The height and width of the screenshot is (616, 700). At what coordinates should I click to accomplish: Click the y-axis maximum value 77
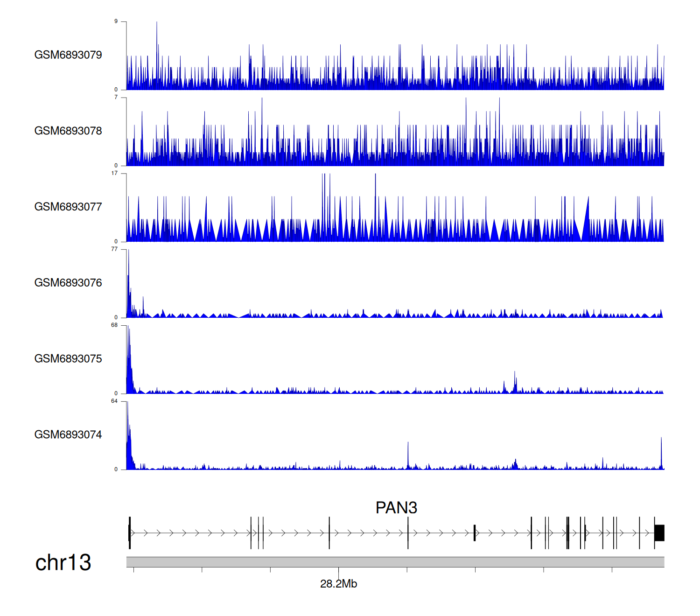(114, 249)
